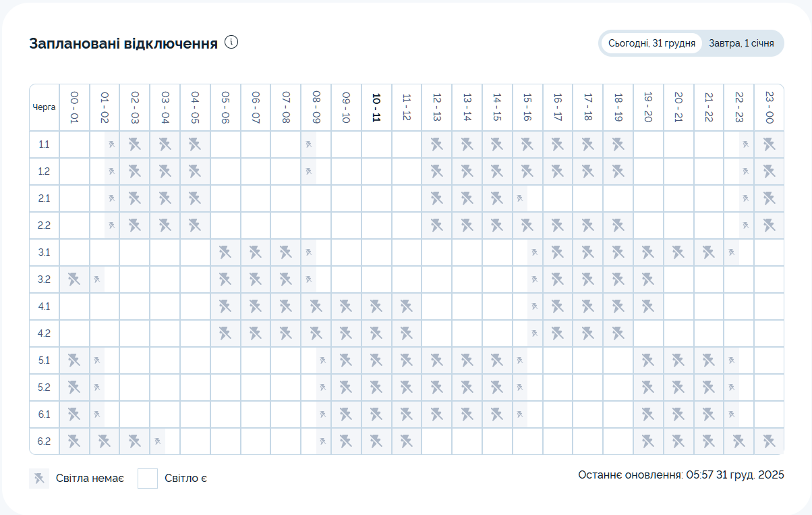Switch to Завтра, 1 січня tab
The width and height of the screenshot is (812, 515).
point(741,43)
